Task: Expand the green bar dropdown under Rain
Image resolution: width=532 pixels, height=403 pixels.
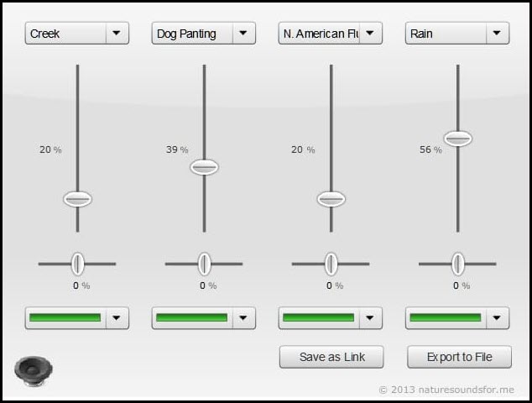Action: 456,318
